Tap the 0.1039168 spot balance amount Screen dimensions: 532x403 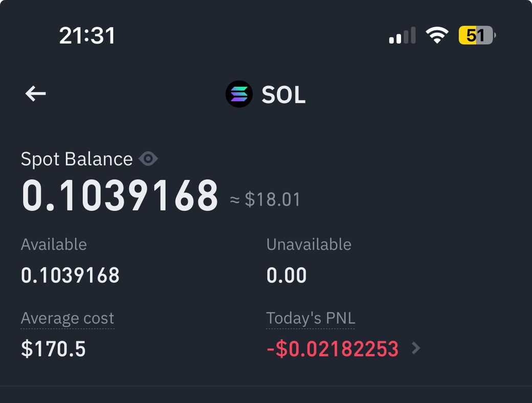point(120,195)
